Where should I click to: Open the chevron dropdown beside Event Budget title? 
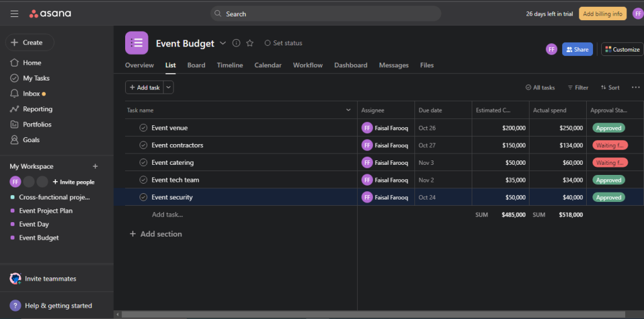[222, 43]
